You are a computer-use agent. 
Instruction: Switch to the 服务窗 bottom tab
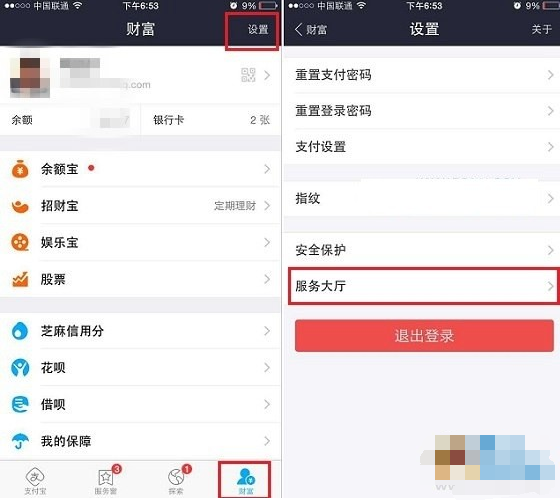106,481
